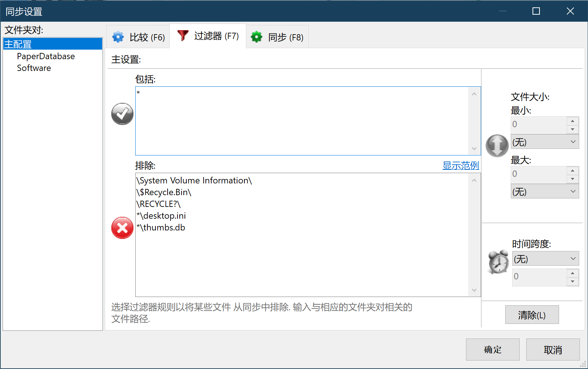Screen dimensions: 588x369
Task: Click the exclude box scroll-up arrow
Action: [x=474, y=180]
